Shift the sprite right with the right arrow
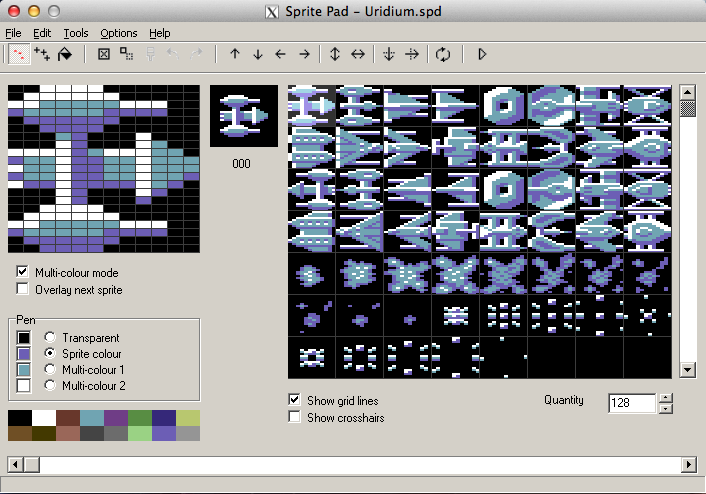The height and width of the screenshot is (494, 706). click(304, 54)
